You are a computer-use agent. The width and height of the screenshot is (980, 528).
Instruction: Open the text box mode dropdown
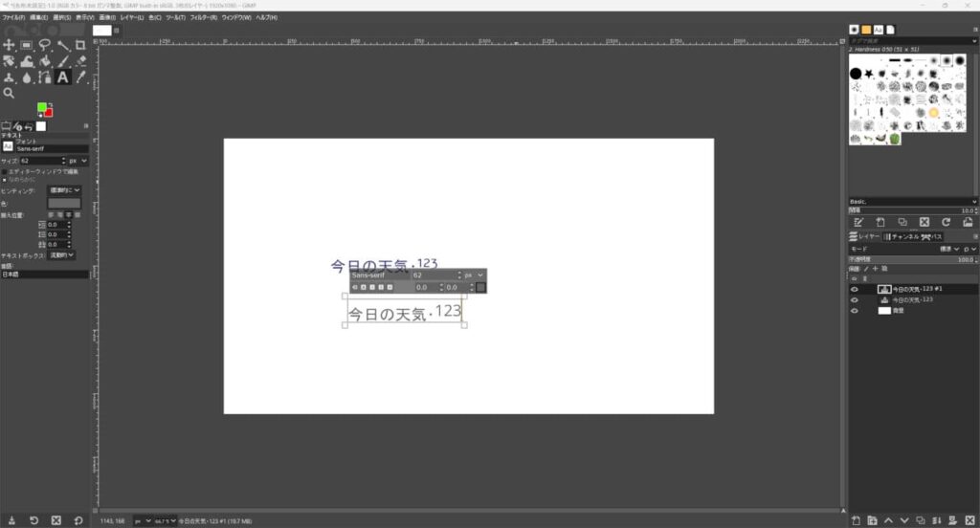click(x=62, y=255)
